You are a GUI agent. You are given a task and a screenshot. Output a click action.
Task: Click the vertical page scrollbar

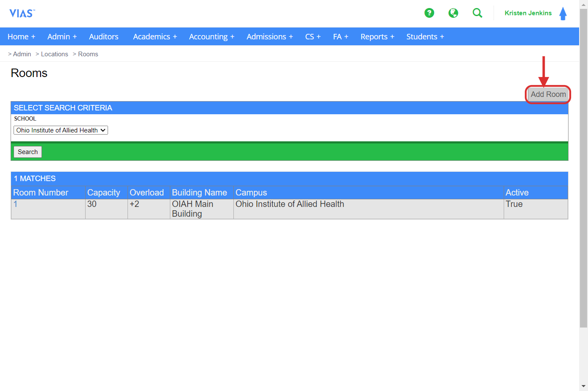point(583,169)
